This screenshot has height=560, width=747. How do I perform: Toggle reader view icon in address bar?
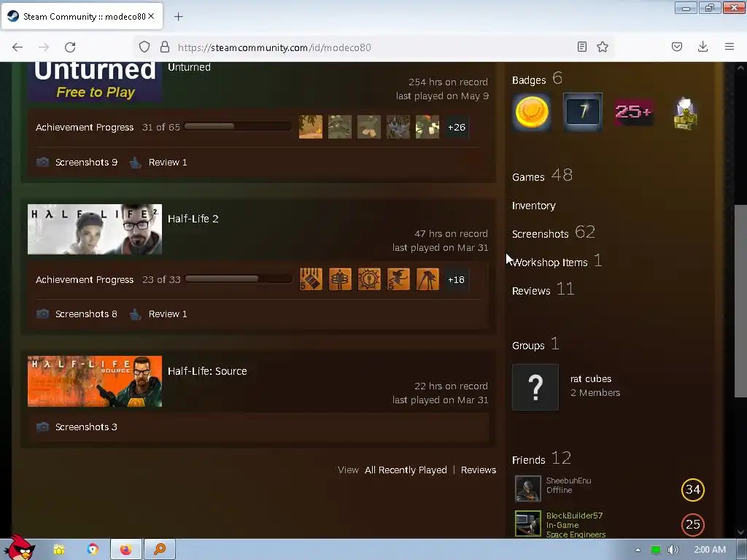pos(581,47)
